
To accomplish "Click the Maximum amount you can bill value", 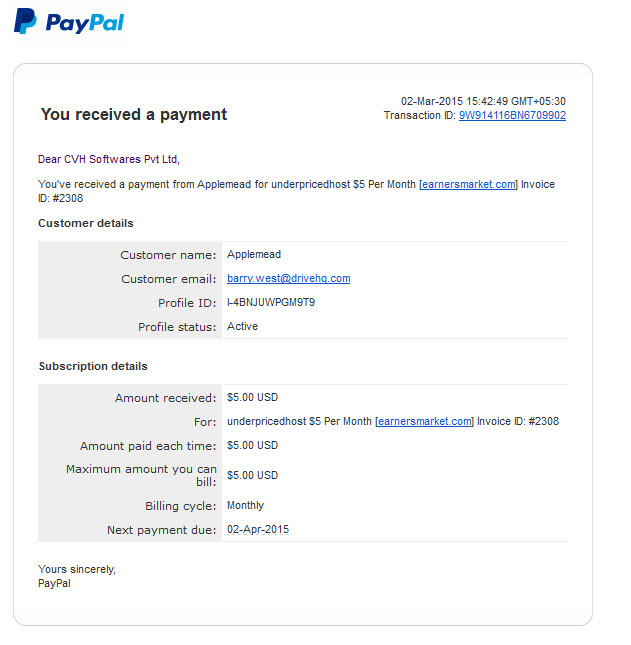I will pyautogui.click(x=253, y=475).
